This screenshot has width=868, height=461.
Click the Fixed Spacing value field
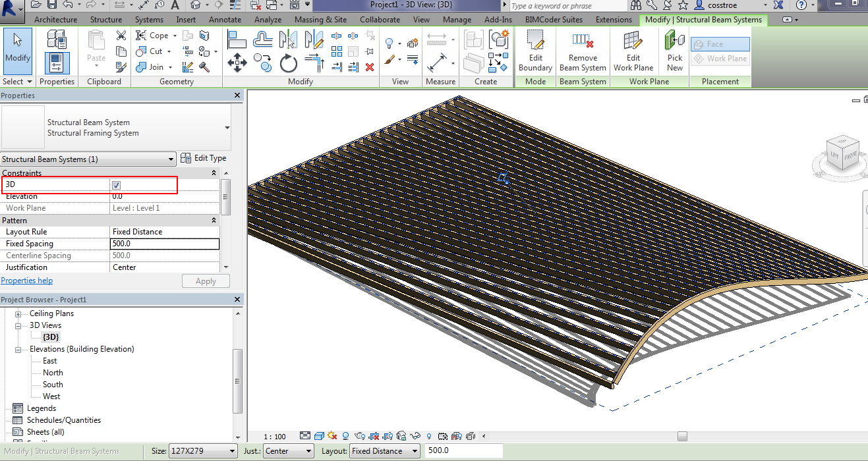164,244
